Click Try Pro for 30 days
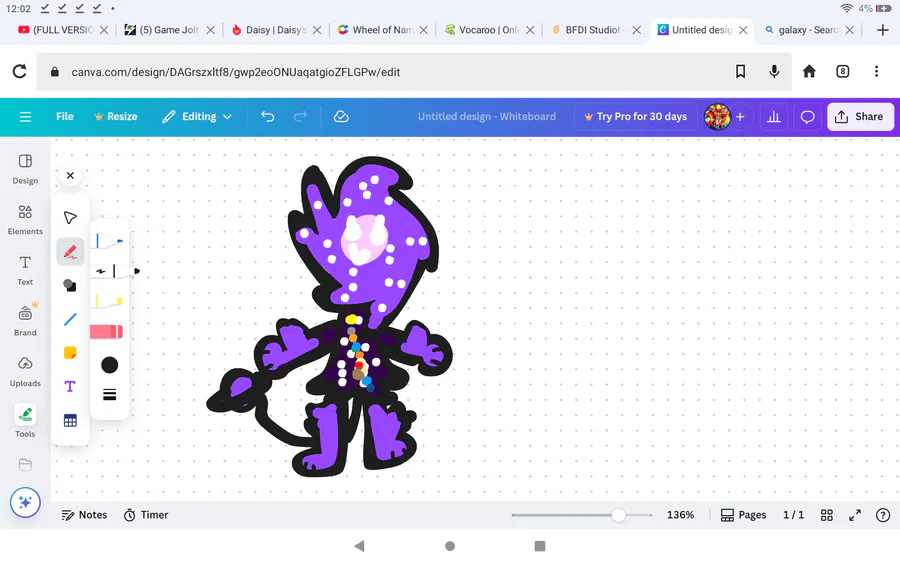The width and height of the screenshot is (900, 563). tap(636, 117)
